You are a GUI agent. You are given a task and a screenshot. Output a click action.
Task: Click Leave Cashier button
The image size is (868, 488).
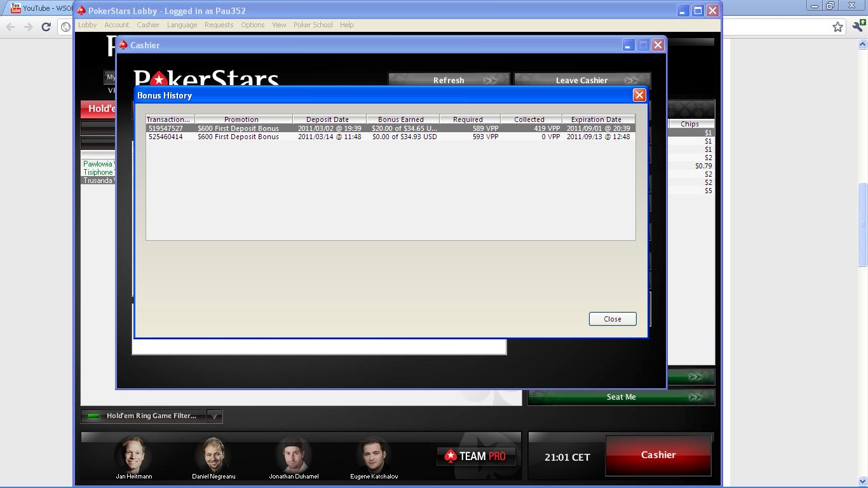[x=582, y=80]
